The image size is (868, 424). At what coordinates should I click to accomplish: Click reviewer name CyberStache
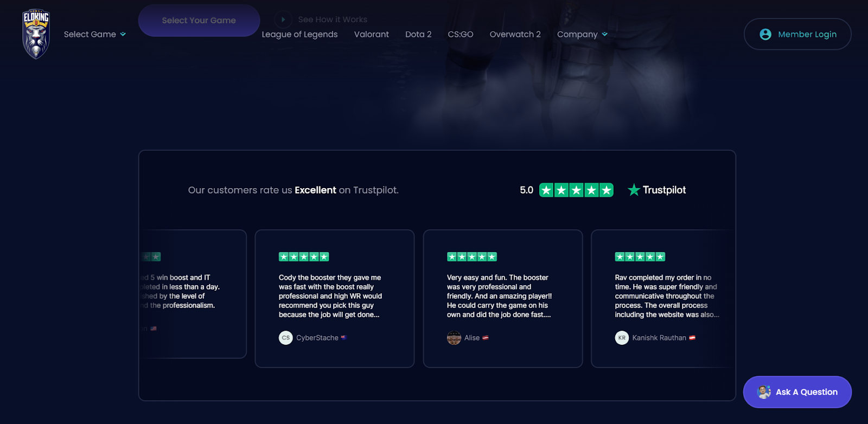point(317,338)
